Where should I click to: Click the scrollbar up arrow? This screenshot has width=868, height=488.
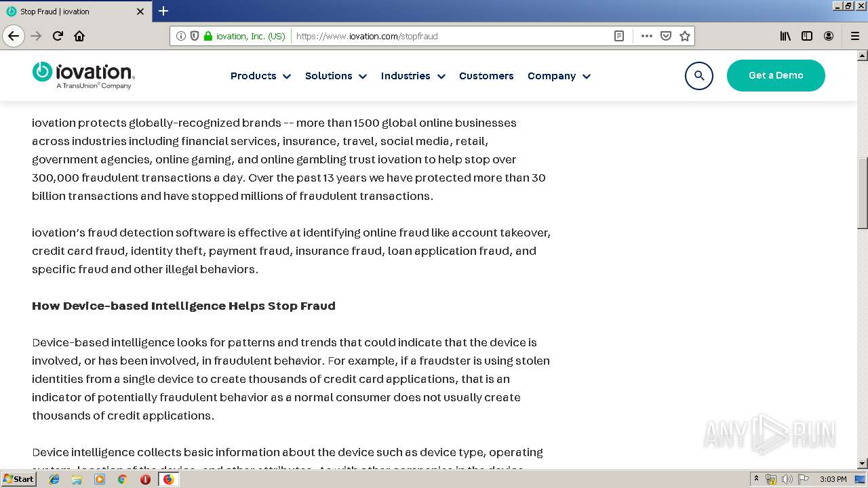point(863,55)
